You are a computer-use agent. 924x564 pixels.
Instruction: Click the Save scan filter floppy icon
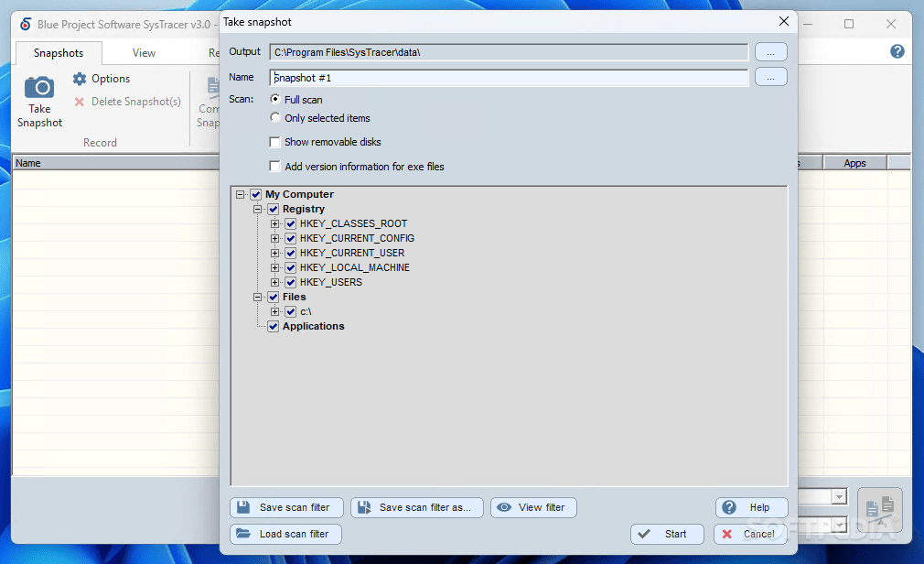[243, 507]
